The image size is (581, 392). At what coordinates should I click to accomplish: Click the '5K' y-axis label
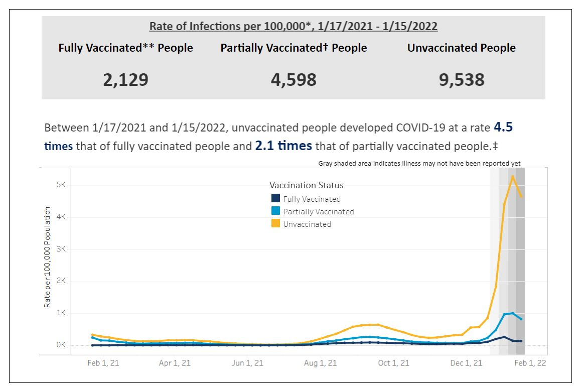61,185
